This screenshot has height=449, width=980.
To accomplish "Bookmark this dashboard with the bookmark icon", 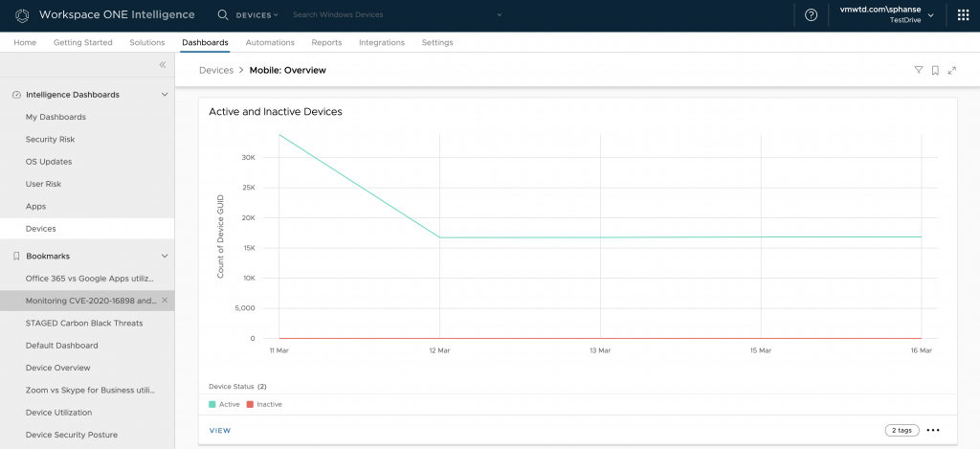I will pos(935,70).
